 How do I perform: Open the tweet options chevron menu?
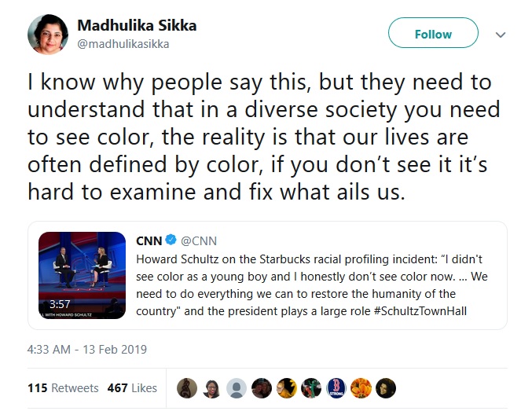(x=501, y=35)
